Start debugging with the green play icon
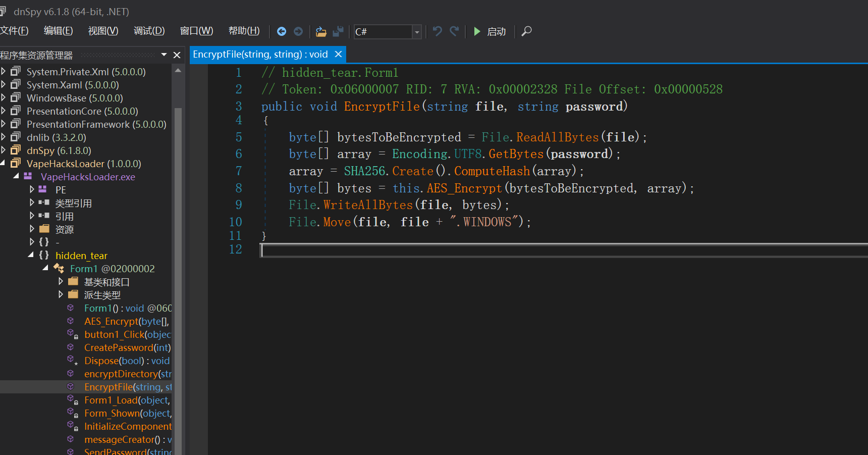The height and width of the screenshot is (455, 868). click(477, 31)
